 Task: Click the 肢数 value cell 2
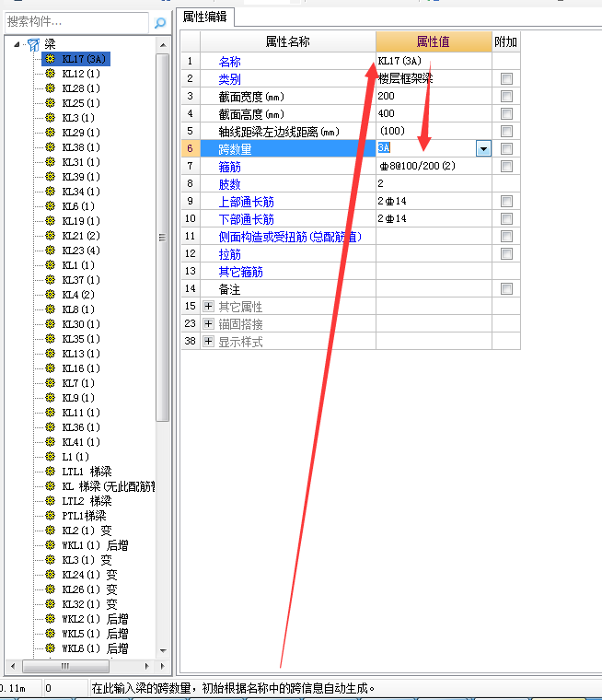[434, 183]
